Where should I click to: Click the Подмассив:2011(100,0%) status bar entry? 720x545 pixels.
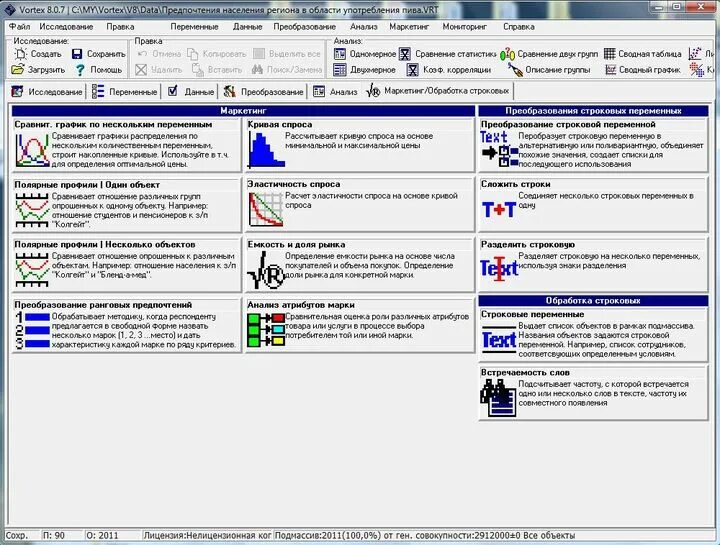(425, 535)
